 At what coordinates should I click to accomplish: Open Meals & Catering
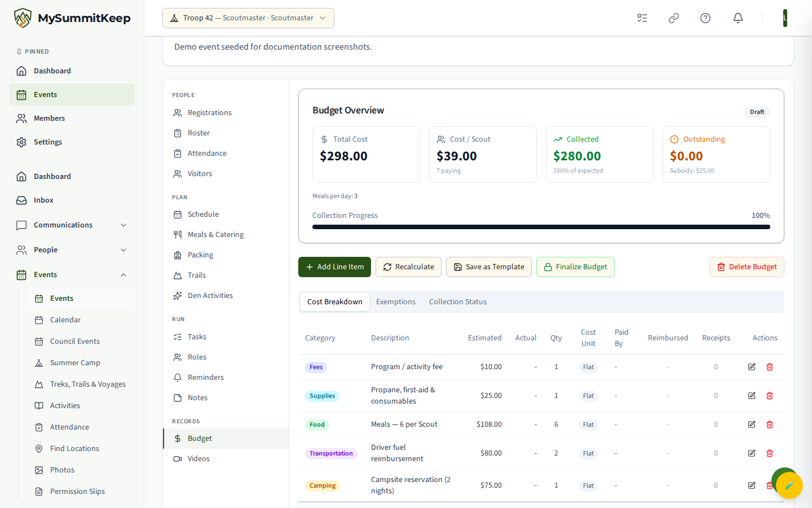click(x=226, y=235)
